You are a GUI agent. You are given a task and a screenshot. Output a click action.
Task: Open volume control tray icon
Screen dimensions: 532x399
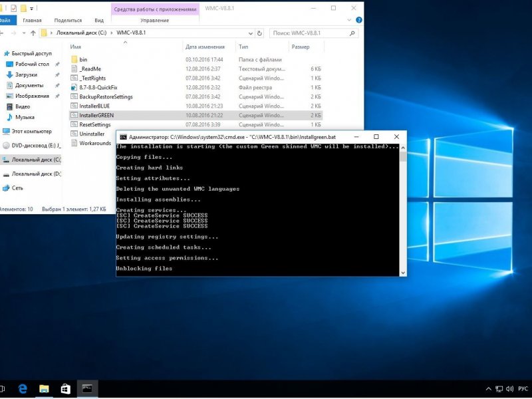tap(509, 389)
